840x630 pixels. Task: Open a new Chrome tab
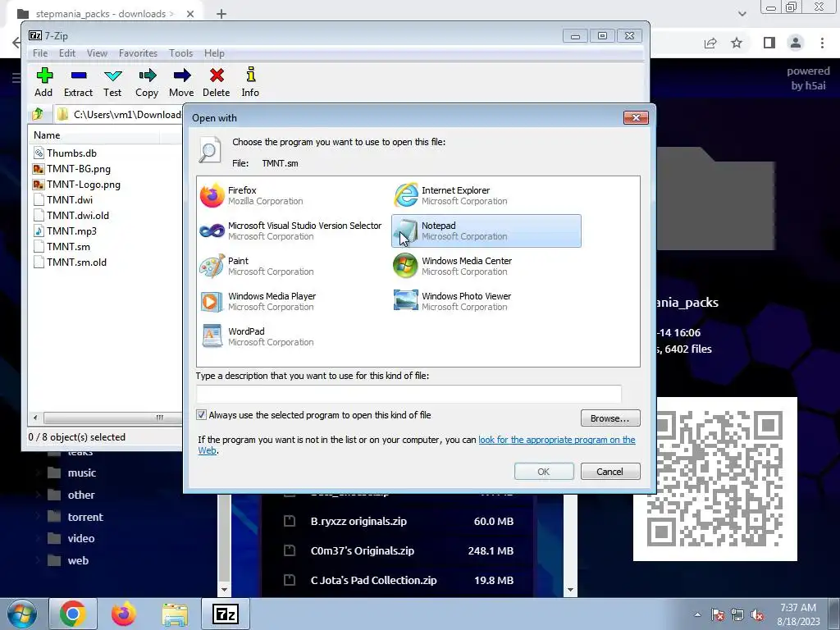pyautogui.click(x=221, y=14)
